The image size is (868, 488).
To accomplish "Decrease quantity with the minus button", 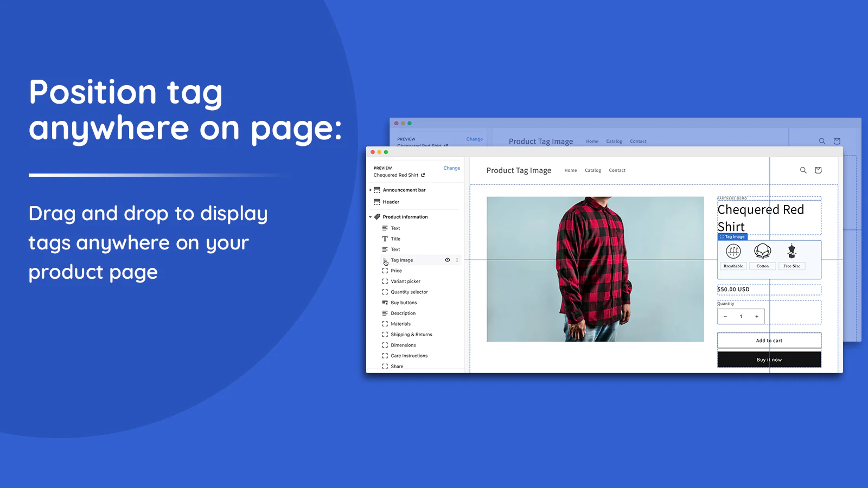I will 725,317.
